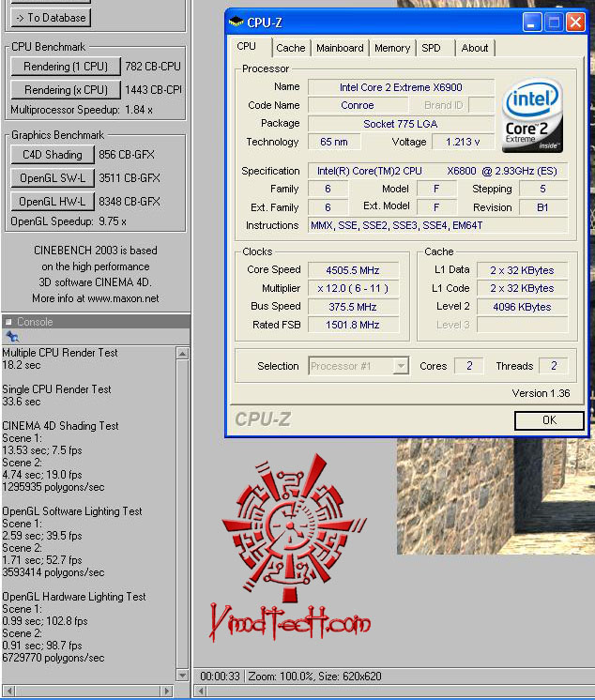Click the Voltage value 1.213 v
The height and width of the screenshot is (700, 595).
463,142
